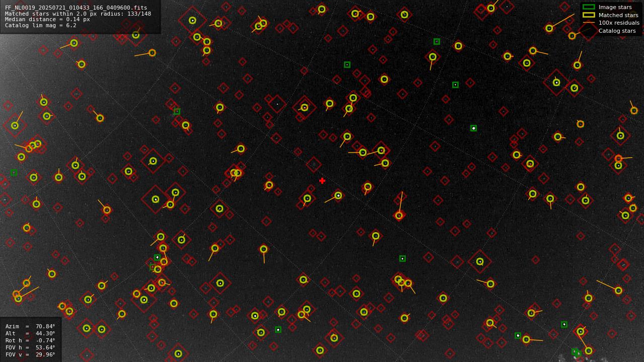Click the 'Matched stars' legend label

point(618,15)
